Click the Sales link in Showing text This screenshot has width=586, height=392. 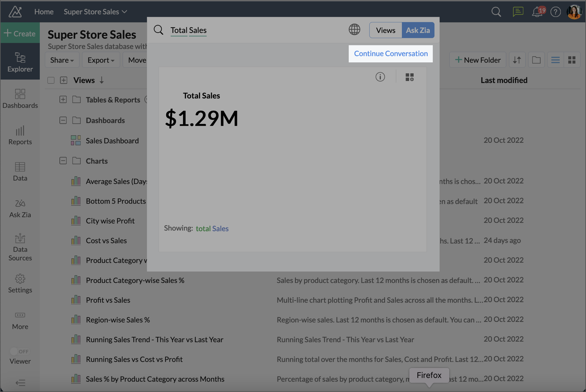220,228
